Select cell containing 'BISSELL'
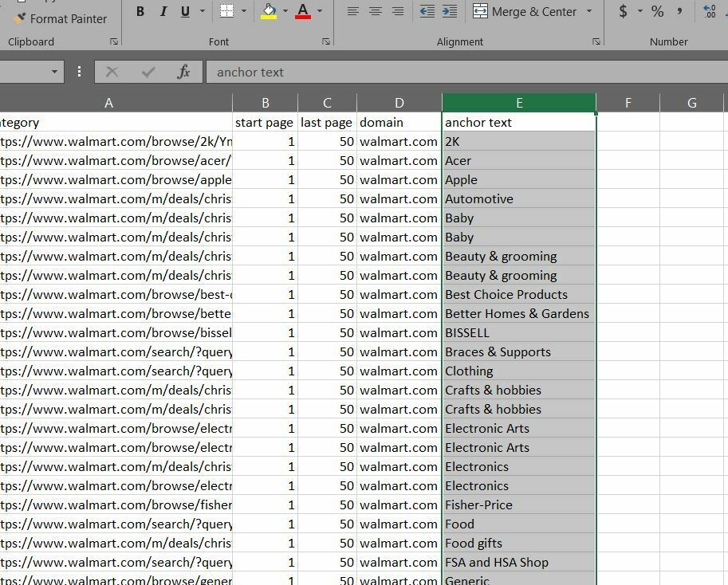This screenshot has width=728, height=585. click(519, 332)
